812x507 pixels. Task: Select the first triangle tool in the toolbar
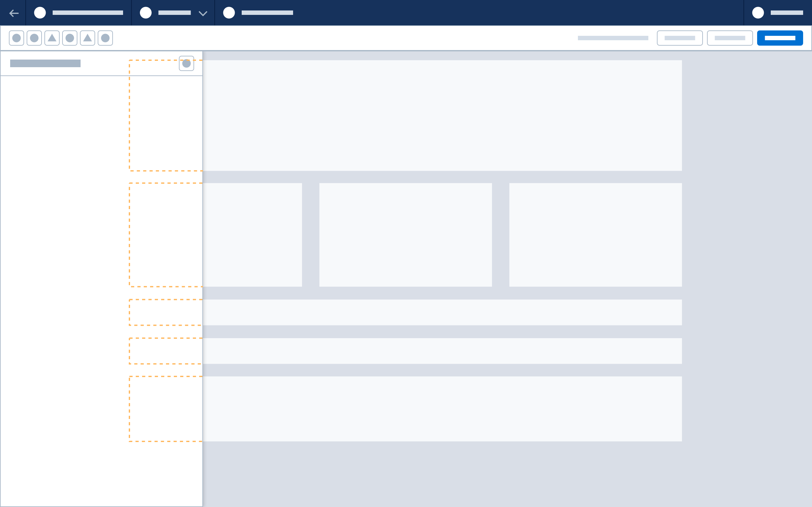point(52,38)
